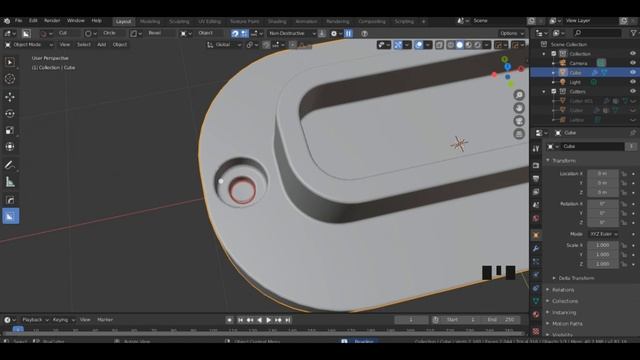This screenshot has height=360, width=640.
Task: Open the XYZ Euler rotation mode dropdown
Action: 603,234
